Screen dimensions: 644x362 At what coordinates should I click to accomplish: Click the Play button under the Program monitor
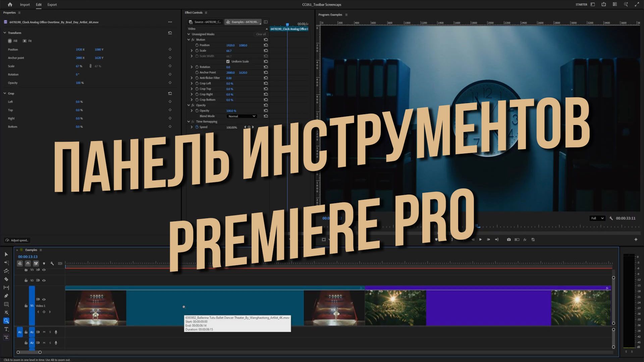pyautogui.click(x=481, y=239)
